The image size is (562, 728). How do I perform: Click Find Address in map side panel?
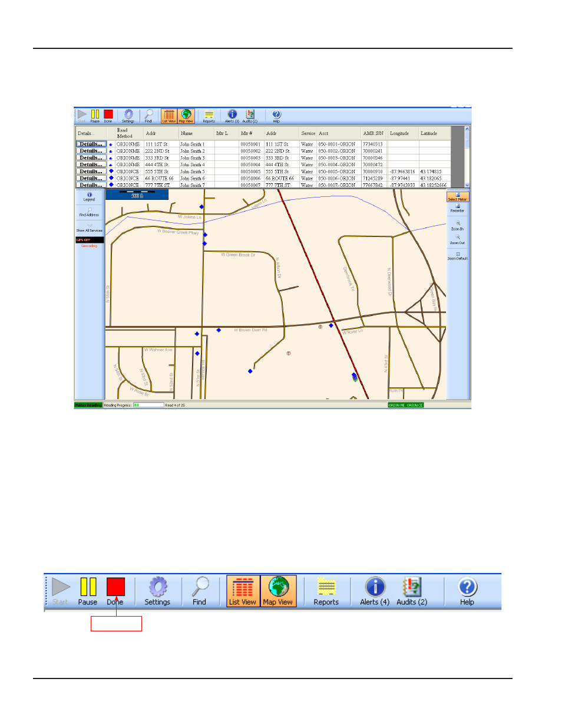90,212
